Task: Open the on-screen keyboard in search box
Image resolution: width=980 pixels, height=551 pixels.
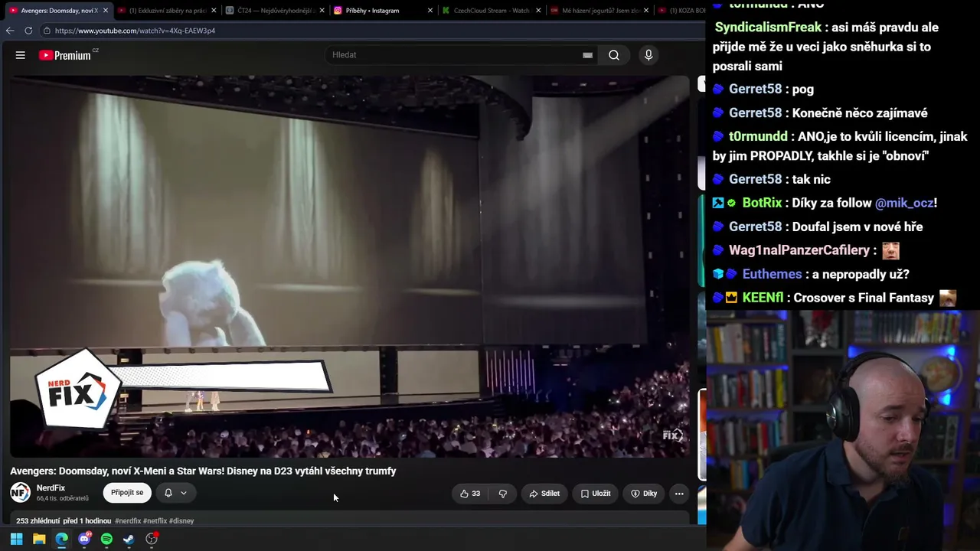Action: (587, 55)
